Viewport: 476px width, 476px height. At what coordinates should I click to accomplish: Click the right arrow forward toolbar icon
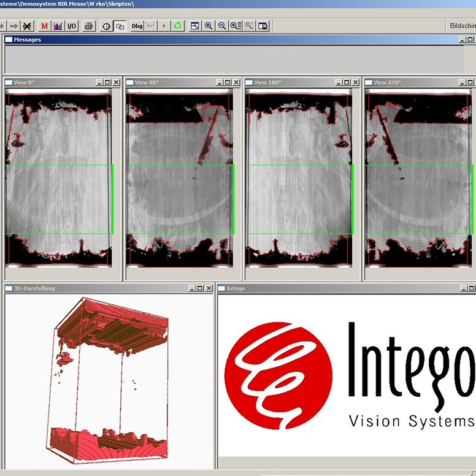[x=13, y=26]
